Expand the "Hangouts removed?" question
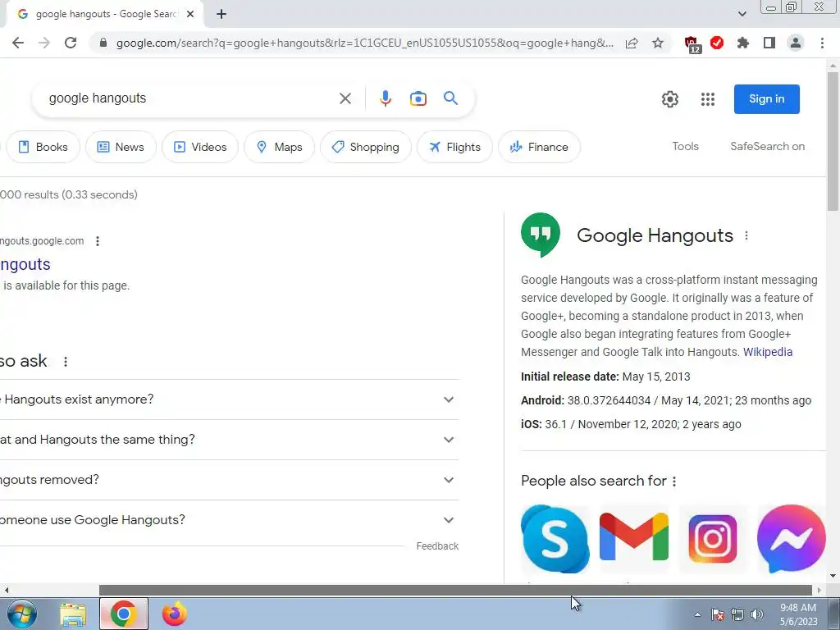 point(230,480)
